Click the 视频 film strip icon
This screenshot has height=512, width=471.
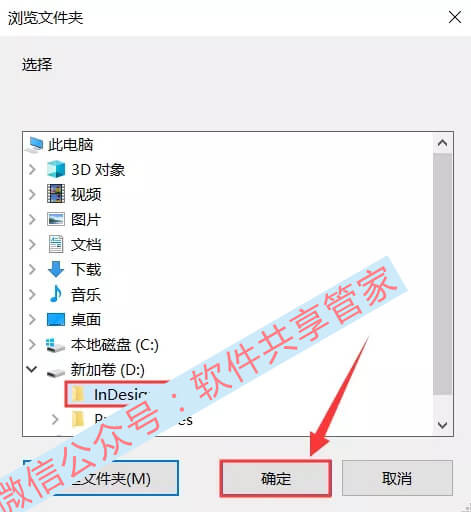pyautogui.click(x=56, y=194)
